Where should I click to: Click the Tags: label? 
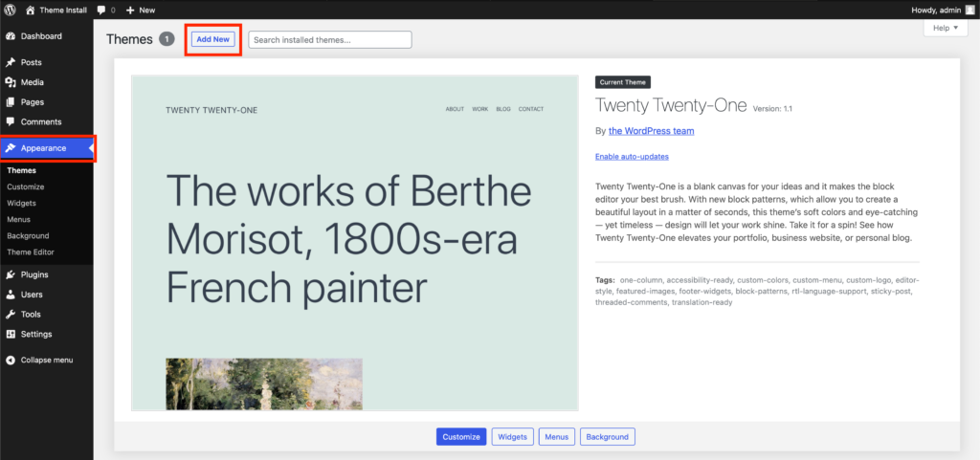(605, 280)
